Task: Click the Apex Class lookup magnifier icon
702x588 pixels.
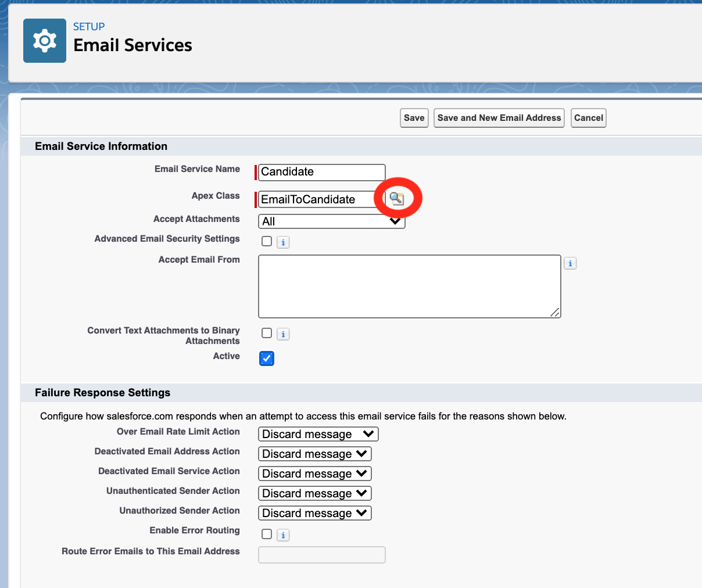Action: click(x=396, y=199)
